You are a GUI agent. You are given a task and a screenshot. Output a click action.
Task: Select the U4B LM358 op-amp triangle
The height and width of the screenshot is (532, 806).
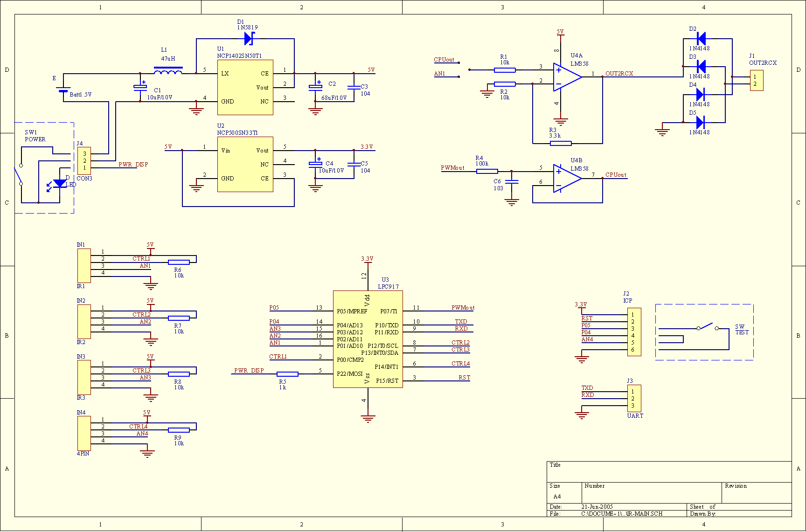[567, 178]
